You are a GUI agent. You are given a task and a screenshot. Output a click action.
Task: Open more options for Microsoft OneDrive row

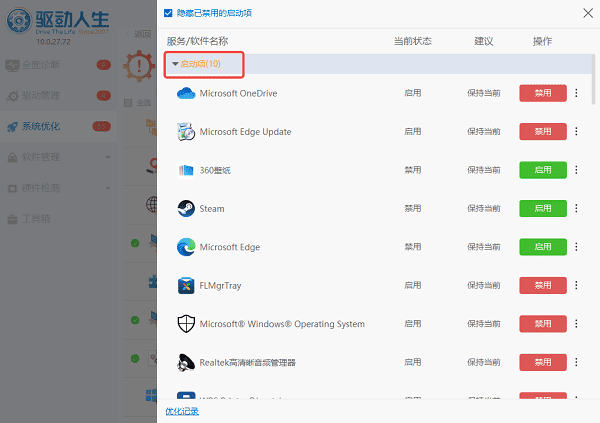pos(576,93)
